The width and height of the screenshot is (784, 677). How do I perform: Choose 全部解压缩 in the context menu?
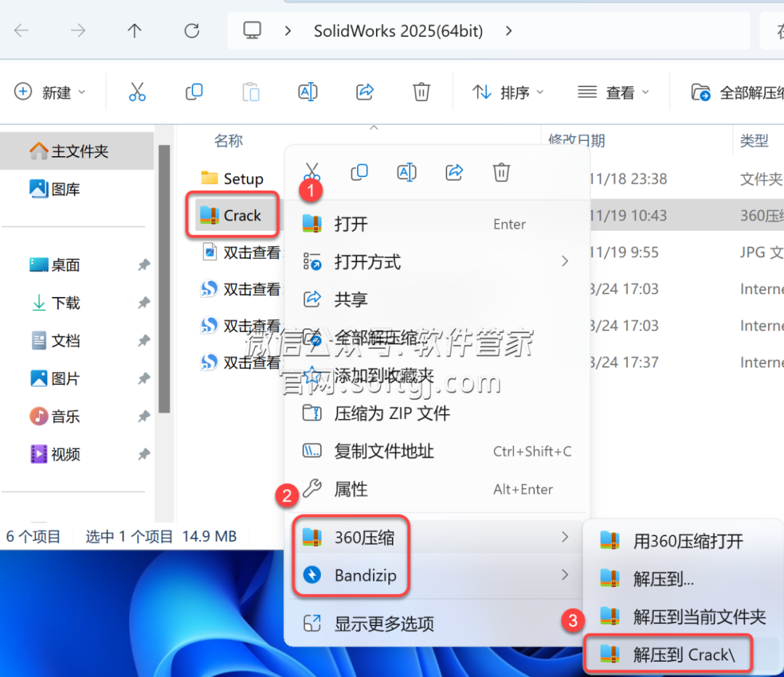[x=438, y=337]
